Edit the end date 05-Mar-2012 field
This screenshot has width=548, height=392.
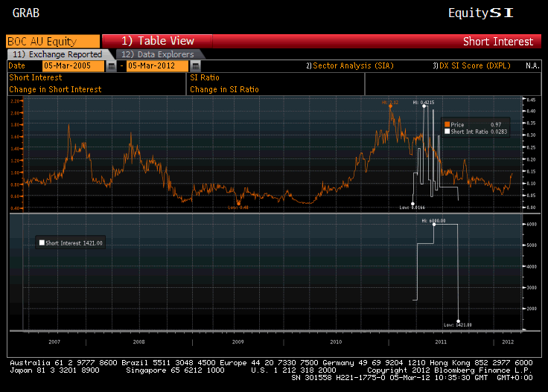pyautogui.click(x=157, y=65)
